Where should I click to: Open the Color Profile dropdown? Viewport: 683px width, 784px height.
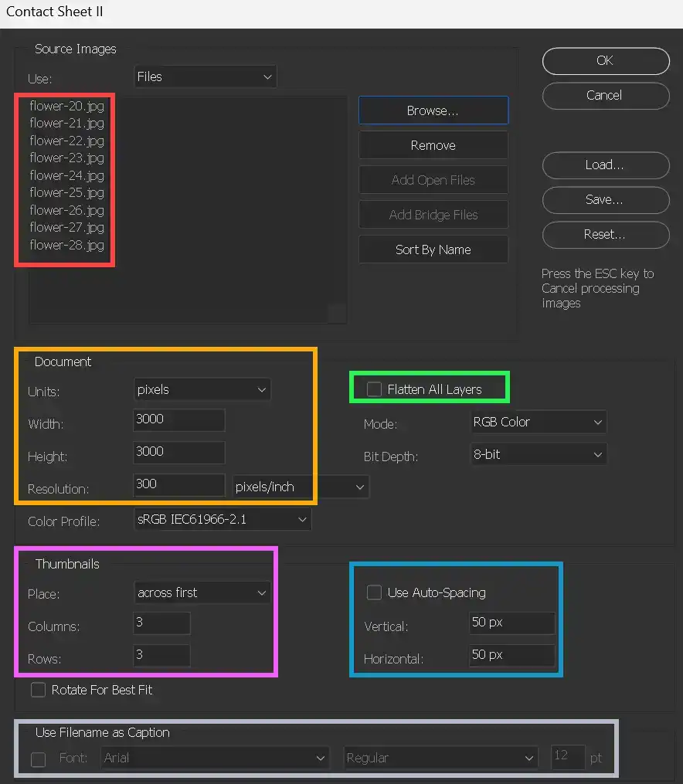click(222, 520)
